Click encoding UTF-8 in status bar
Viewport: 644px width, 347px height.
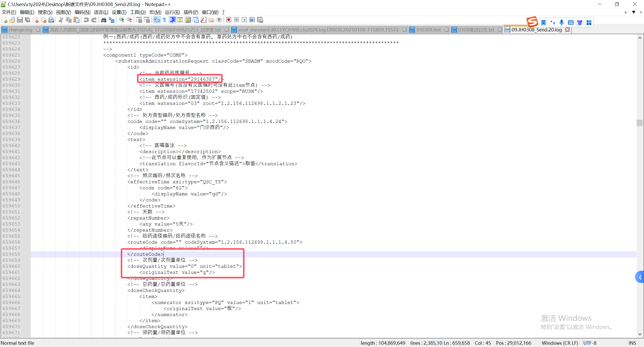click(x=590, y=343)
